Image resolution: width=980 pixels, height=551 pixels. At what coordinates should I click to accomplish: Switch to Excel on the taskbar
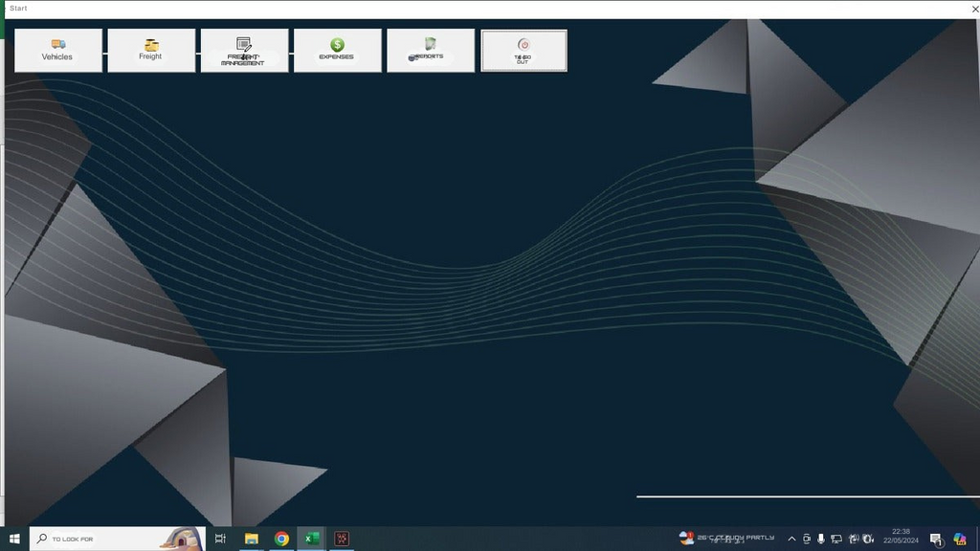click(x=312, y=539)
